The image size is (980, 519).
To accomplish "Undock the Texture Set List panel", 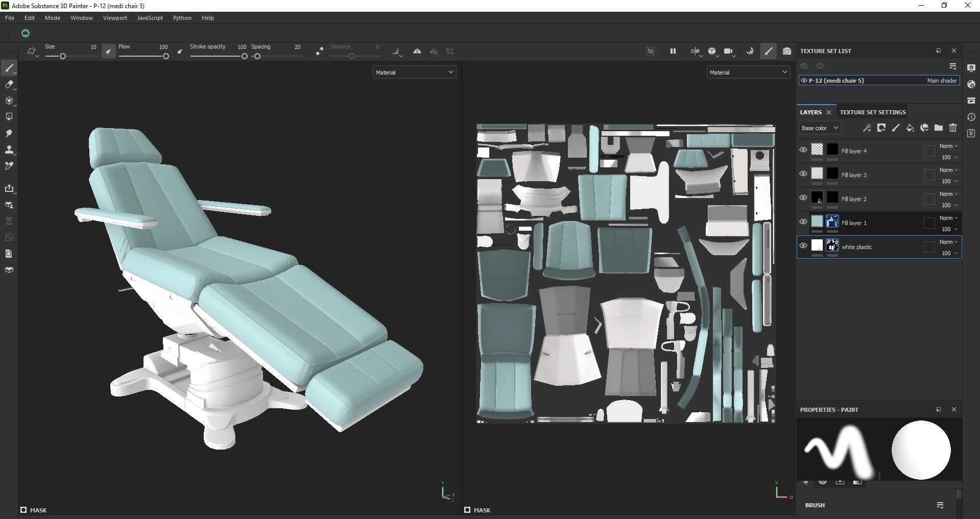I will [x=939, y=51].
